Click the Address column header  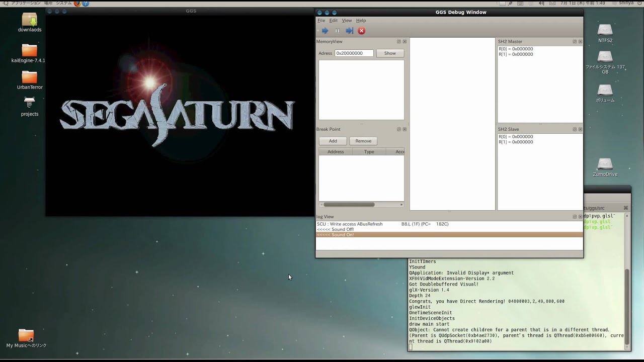coord(336,152)
